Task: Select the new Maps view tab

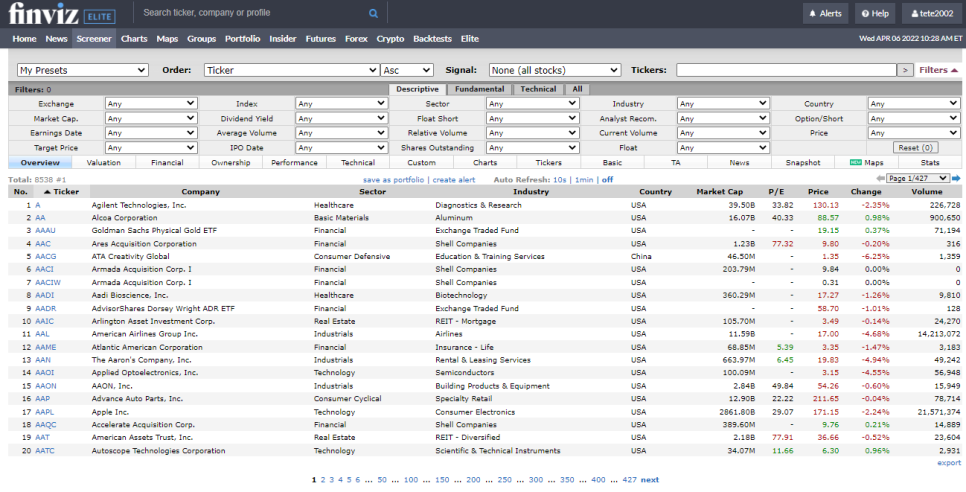Action: tap(866, 163)
